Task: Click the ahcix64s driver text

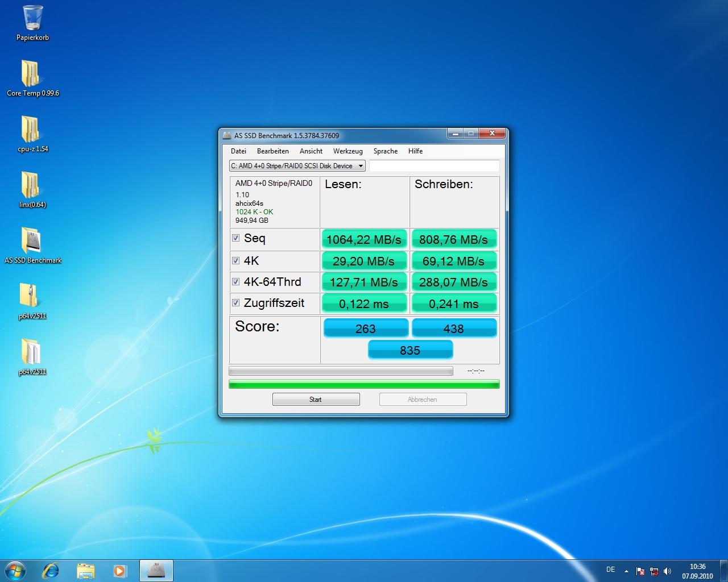Action: click(x=249, y=203)
